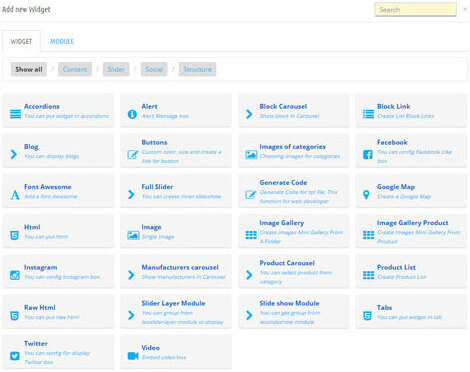Click the Image Gallery grid icon
The image size is (470, 372).
251,235
